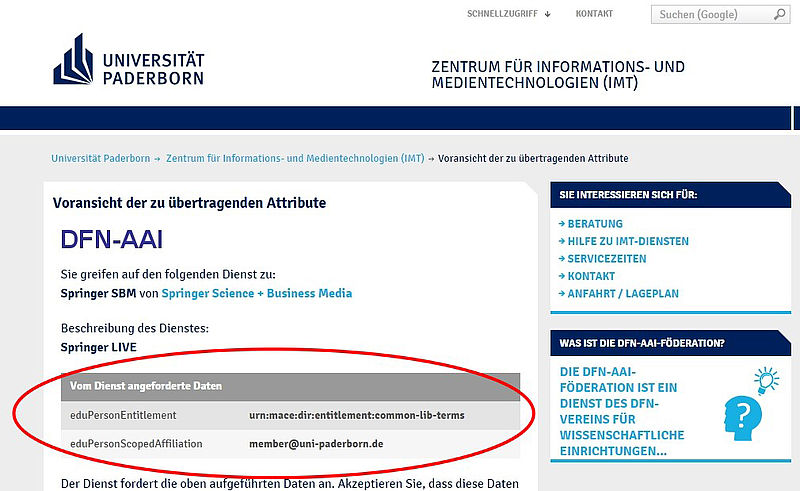
Task: Click the DFN-AAI logo heading
Action: pyautogui.click(x=111, y=239)
